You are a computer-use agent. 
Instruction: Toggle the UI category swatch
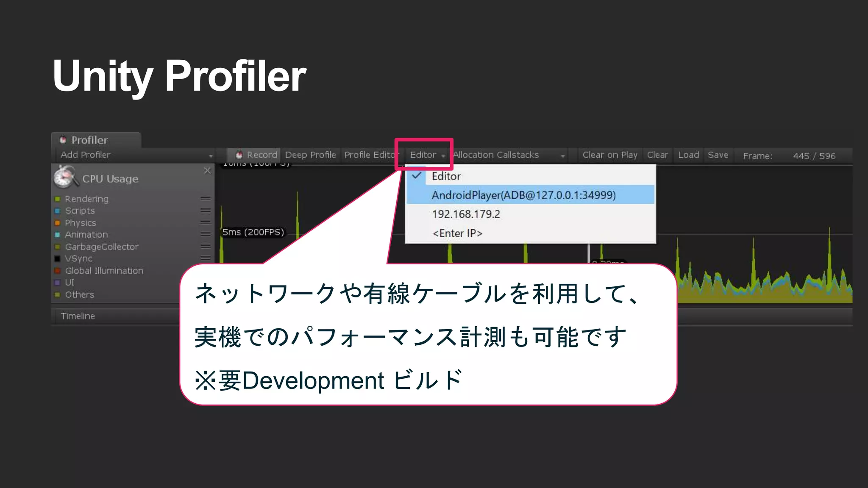[x=58, y=283]
